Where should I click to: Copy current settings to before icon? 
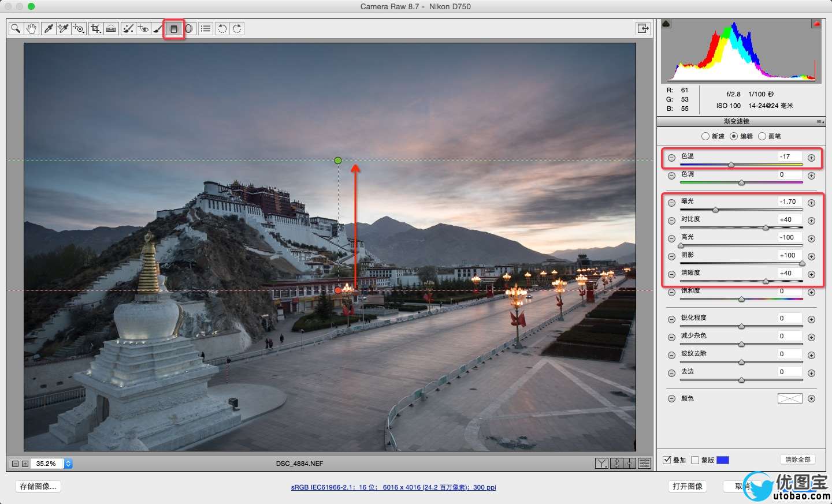click(630, 463)
